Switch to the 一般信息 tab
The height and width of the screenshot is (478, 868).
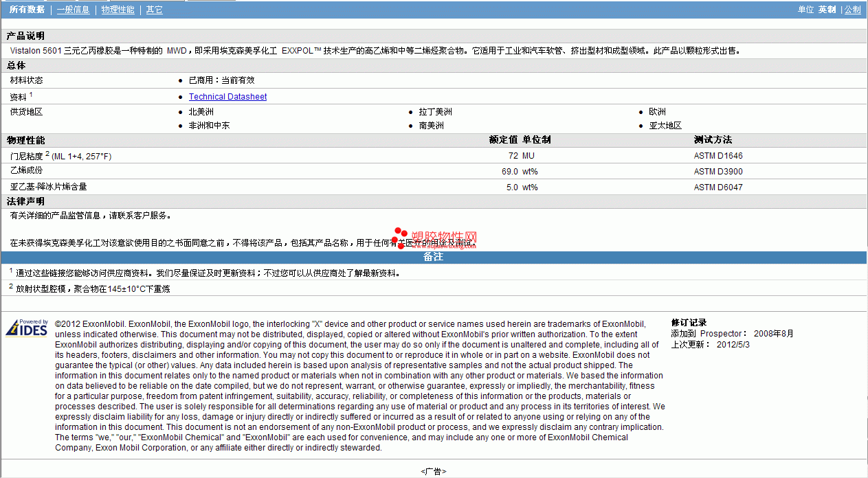pos(73,10)
